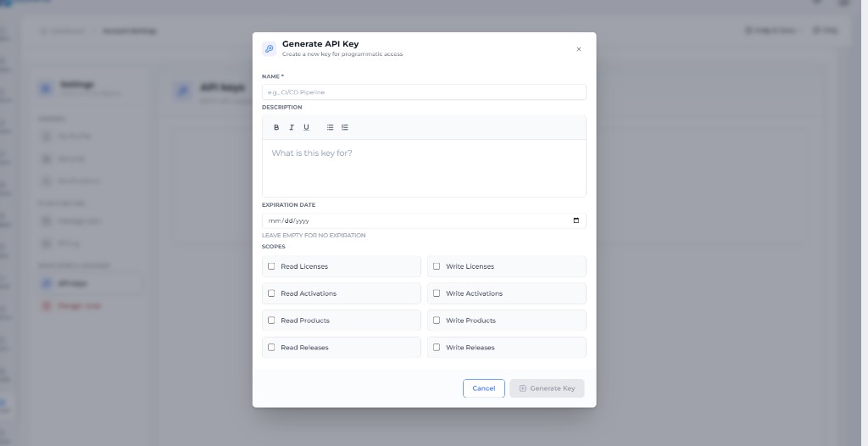
Task: Click the "Generate API Key" dialog title
Action: (320, 44)
